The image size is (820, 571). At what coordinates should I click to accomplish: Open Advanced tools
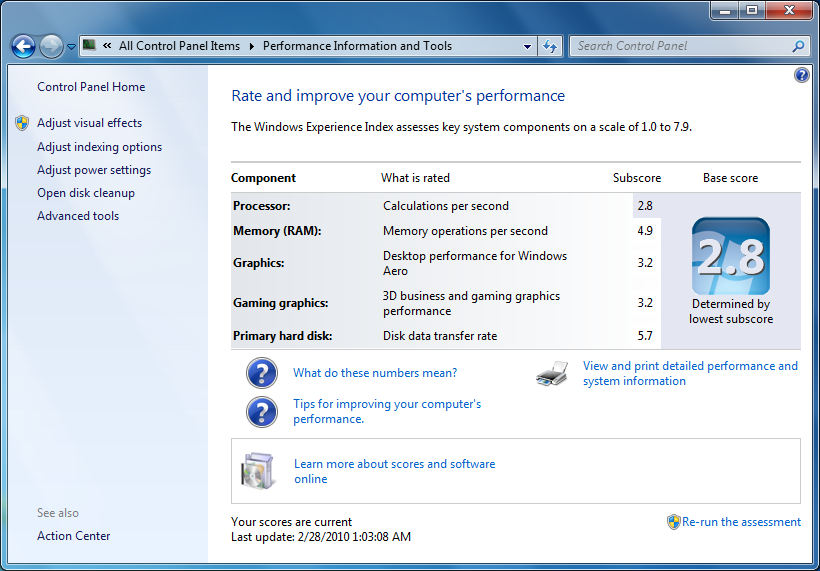(x=78, y=216)
